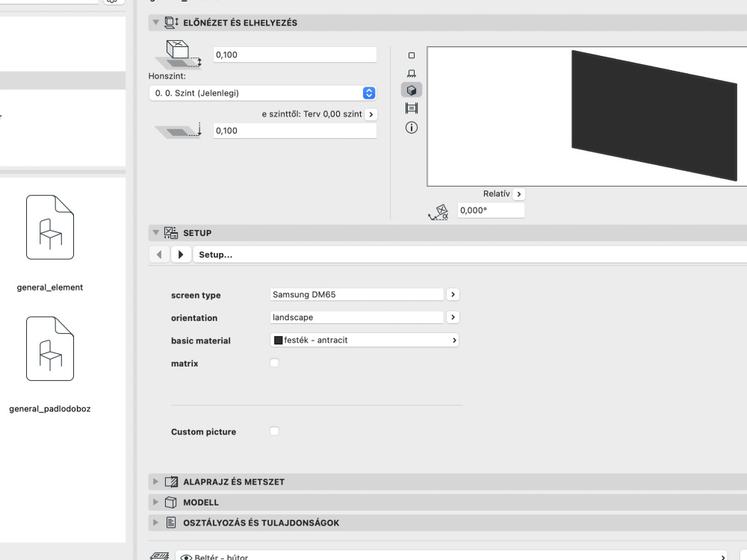Open the screen type options arrow

click(x=453, y=294)
